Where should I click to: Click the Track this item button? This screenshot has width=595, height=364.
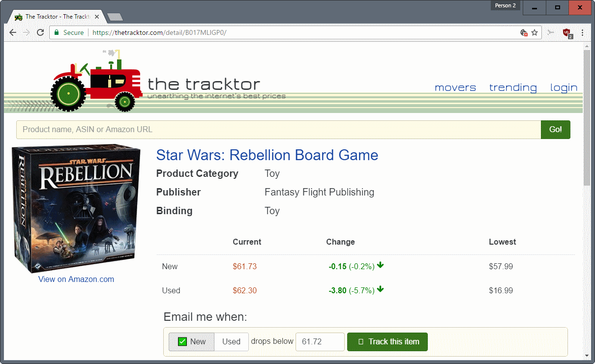[x=387, y=342]
